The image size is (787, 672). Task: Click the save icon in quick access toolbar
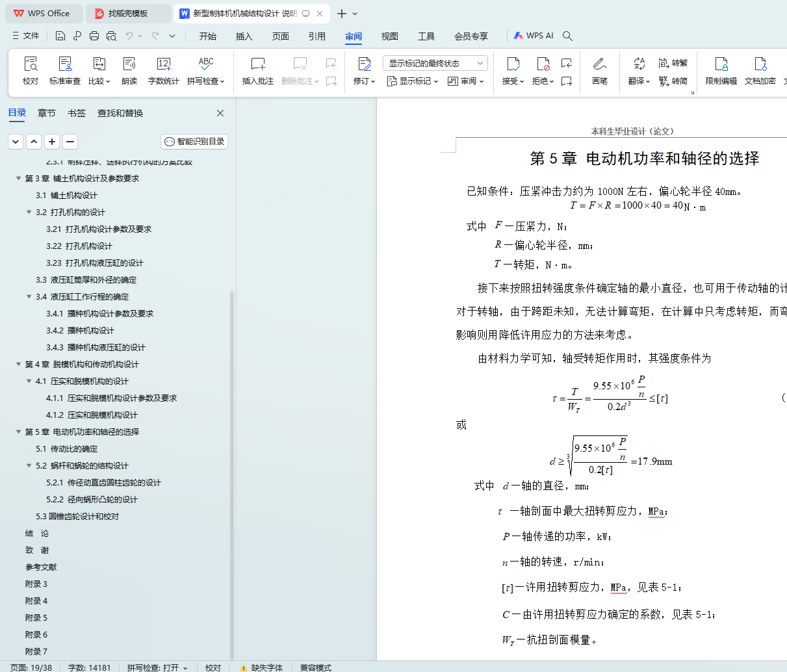tap(60, 36)
